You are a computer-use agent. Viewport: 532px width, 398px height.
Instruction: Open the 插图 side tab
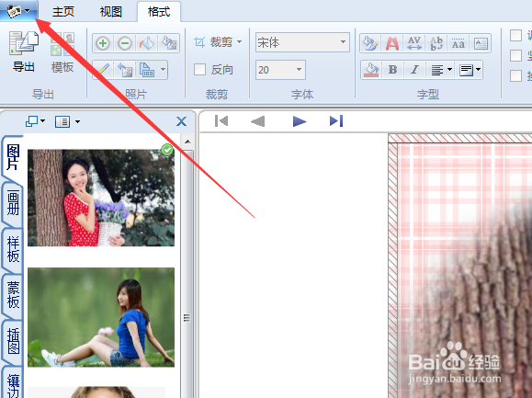[x=13, y=341]
